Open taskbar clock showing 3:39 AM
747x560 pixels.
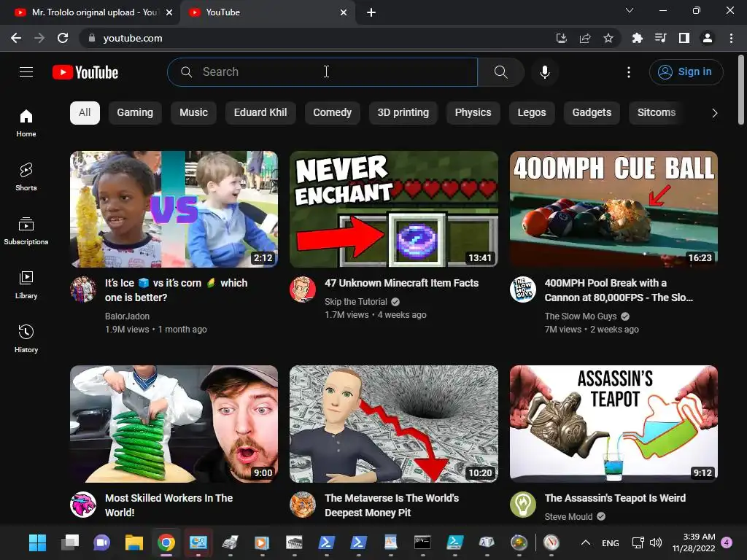(693, 542)
